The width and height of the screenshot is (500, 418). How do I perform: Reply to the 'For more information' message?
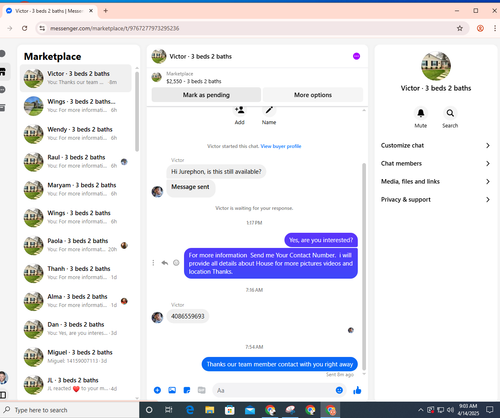[165, 263]
